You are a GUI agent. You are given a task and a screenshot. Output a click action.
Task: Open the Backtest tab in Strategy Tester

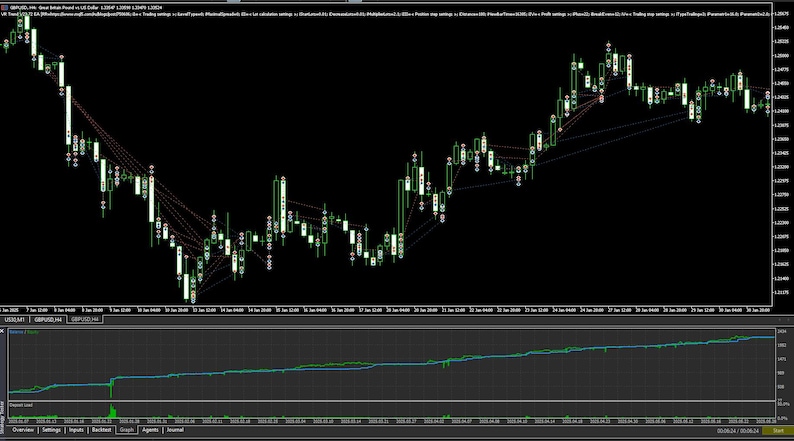pos(101,430)
